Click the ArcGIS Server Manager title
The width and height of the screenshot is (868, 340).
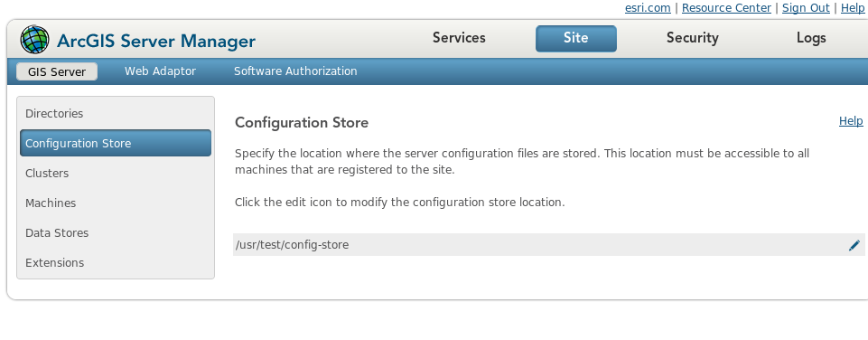[156, 41]
